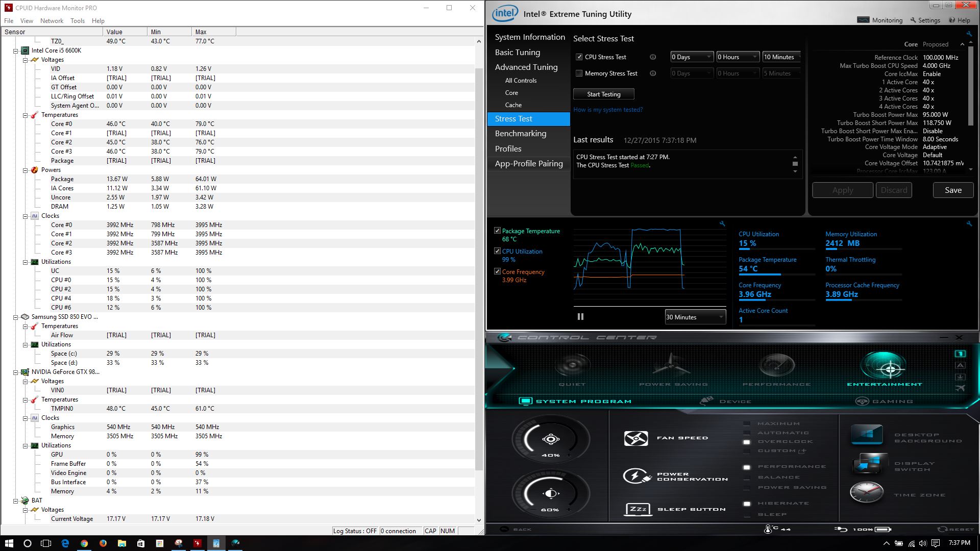Viewport: 980px width, 551px height.
Task: Open File Explorer from the taskbar
Action: 122,543
